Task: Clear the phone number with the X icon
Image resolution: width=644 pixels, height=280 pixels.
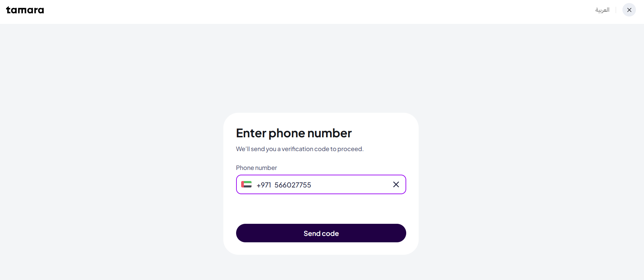Action: 396,184
